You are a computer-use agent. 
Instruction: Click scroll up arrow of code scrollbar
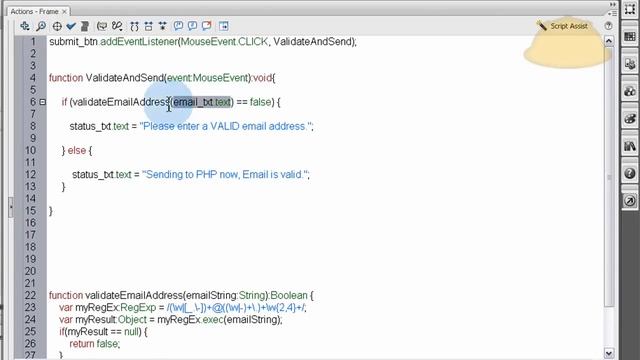click(x=609, y=41)
